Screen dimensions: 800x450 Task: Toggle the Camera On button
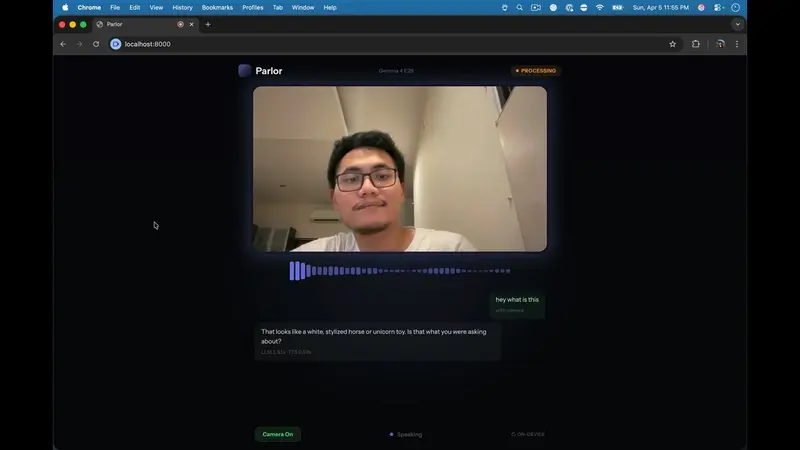278,434
